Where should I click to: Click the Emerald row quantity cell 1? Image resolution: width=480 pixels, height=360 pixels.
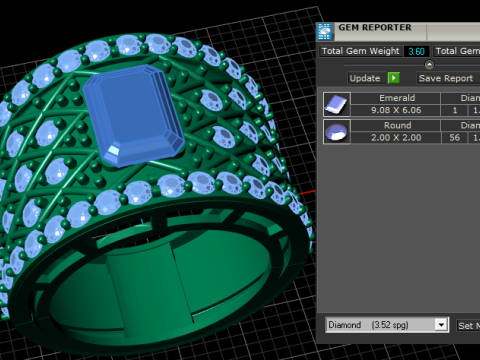[454, 110]
